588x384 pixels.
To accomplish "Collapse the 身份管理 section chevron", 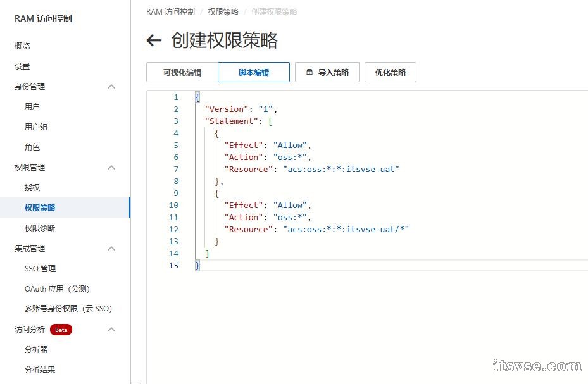I will 111,87.
